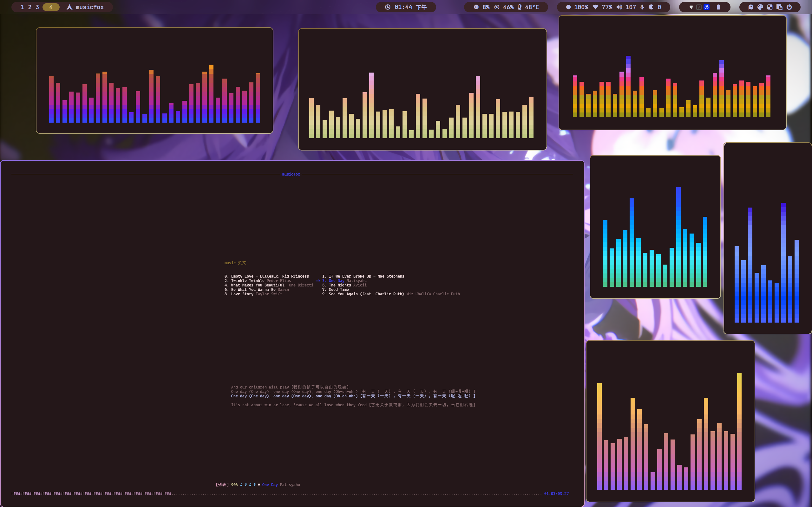Click the blue NetEase music tray icon
The height and width of the screenshot is (507, 812).
coord(707,7)
